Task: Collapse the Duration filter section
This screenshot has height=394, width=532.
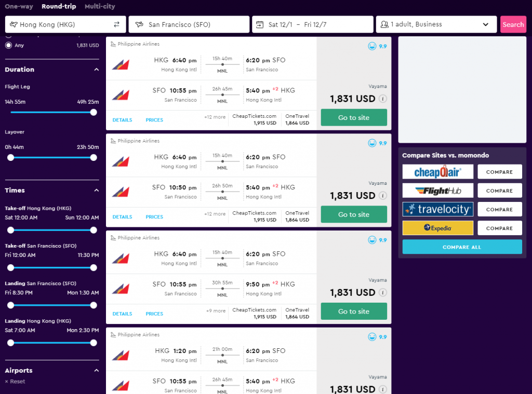Action: (96, 70)
